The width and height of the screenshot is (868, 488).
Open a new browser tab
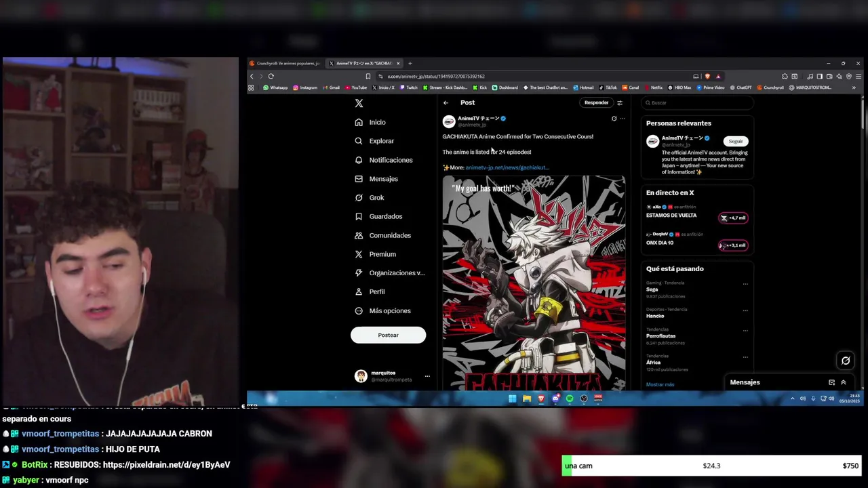click(x=410, y=63)
